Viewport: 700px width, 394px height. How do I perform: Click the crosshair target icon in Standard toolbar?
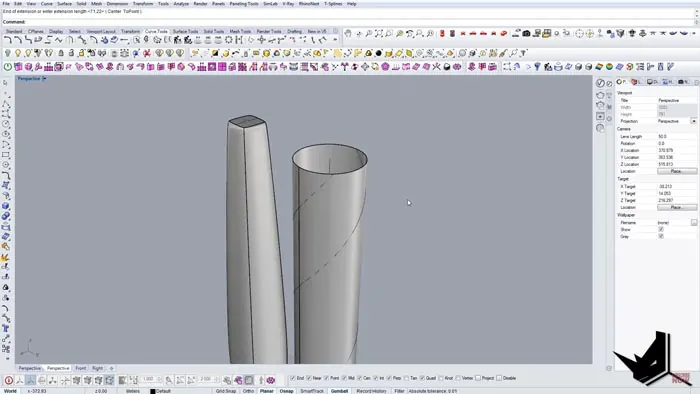579,33
